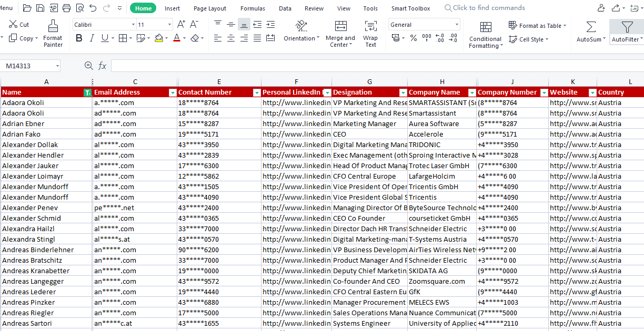This screenshot has width=644, height=331.
Task: Switch to the Formulas tab
Action: [x=253, y=8]
